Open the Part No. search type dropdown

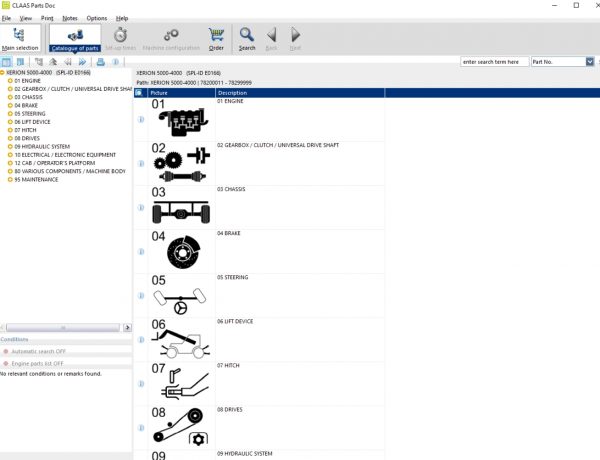pos(590,62)
